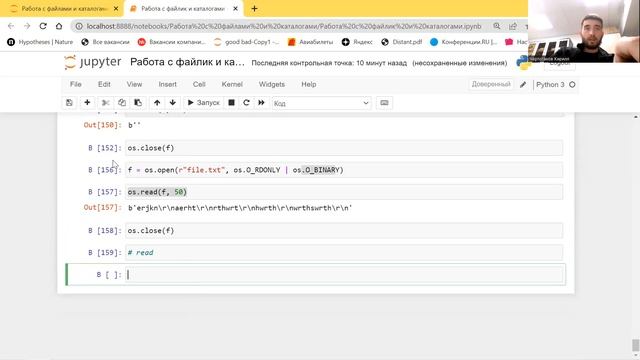This screenshot has height=360, width=640.
Task: Click the localhost:8888 address bar
Action: point(284,26)
